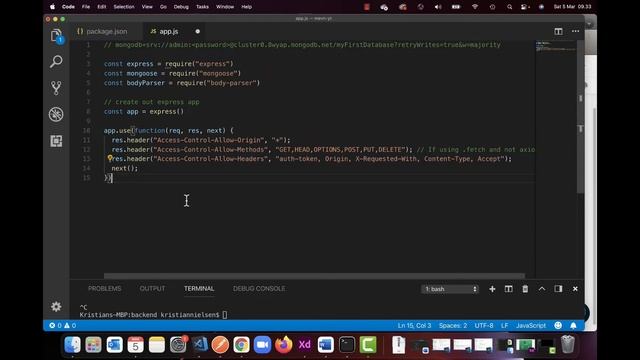Open Firefox from the Dock

click(x=284, y=345)
